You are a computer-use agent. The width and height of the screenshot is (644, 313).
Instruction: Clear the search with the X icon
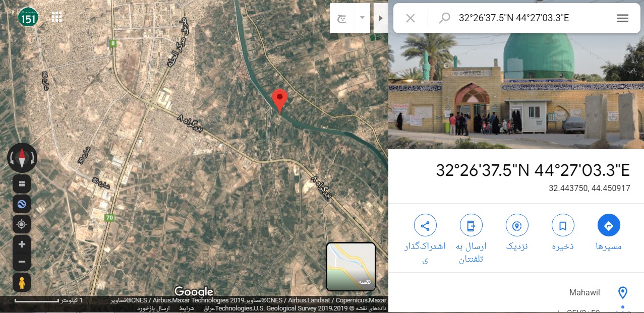click(411, 18)
